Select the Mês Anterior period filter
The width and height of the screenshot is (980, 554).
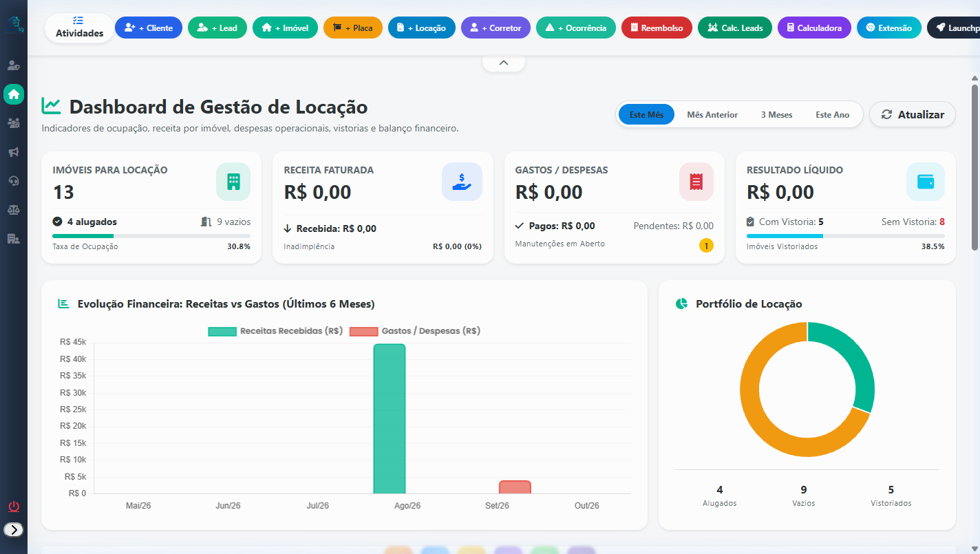[x=712, y=114]
